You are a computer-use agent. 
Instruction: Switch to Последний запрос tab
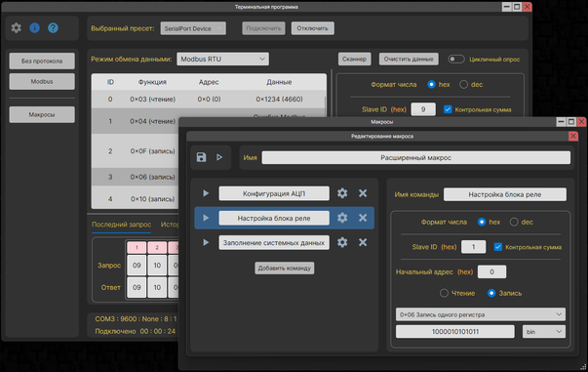(x=122, y=225)
